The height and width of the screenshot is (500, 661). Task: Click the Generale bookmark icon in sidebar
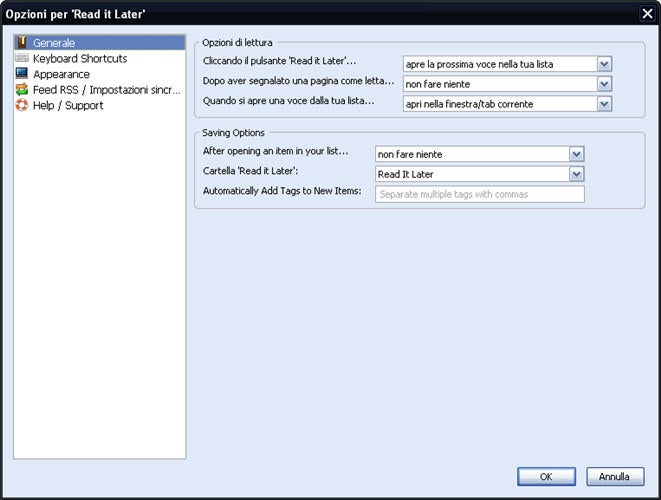point(21,43)
